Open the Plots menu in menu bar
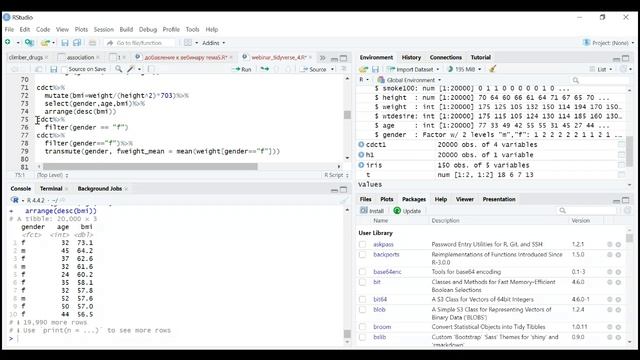640x360 pixels. (x=81, y=29)
